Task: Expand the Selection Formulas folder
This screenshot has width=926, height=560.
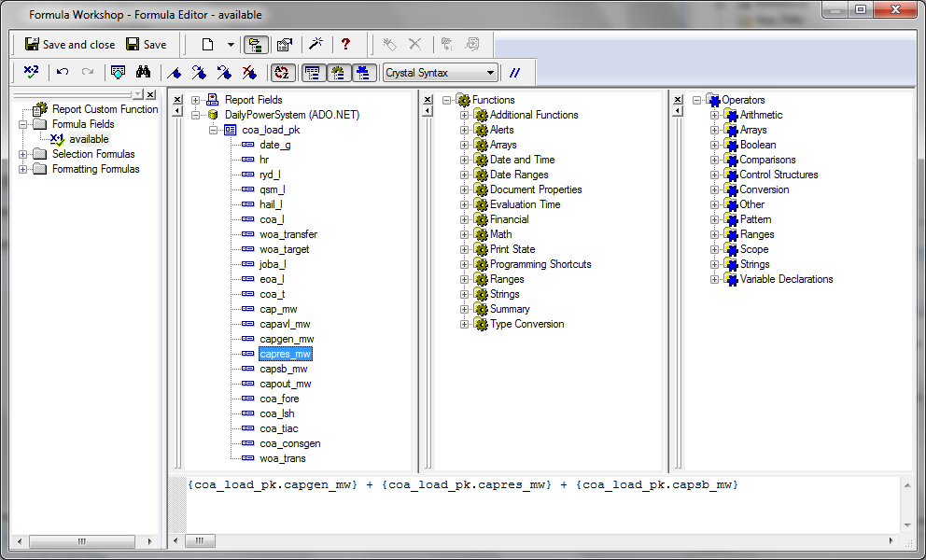Action: [x=22, y=154]
